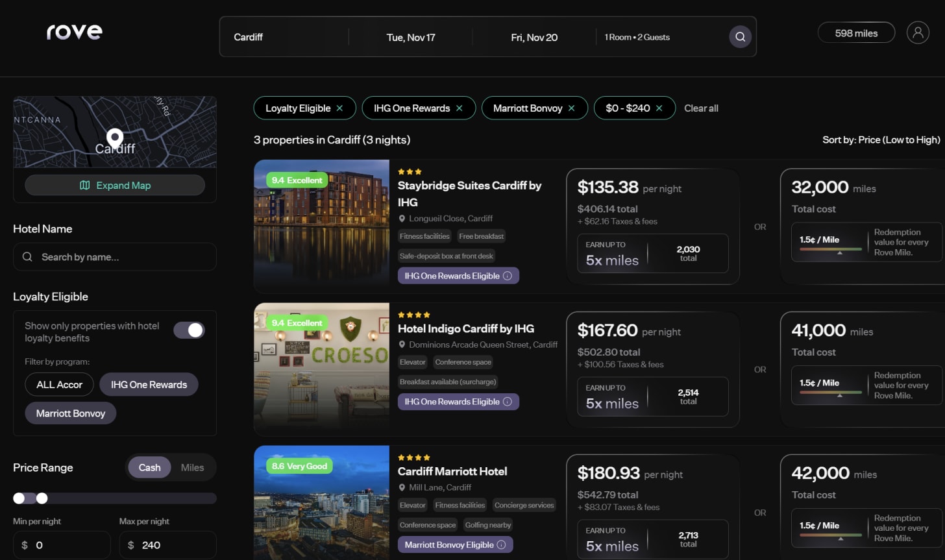Click the 8.6 Very Good rating badge
Image resolution: width=945 pixels, height=560 pixels.
click(x=299, y=466)
